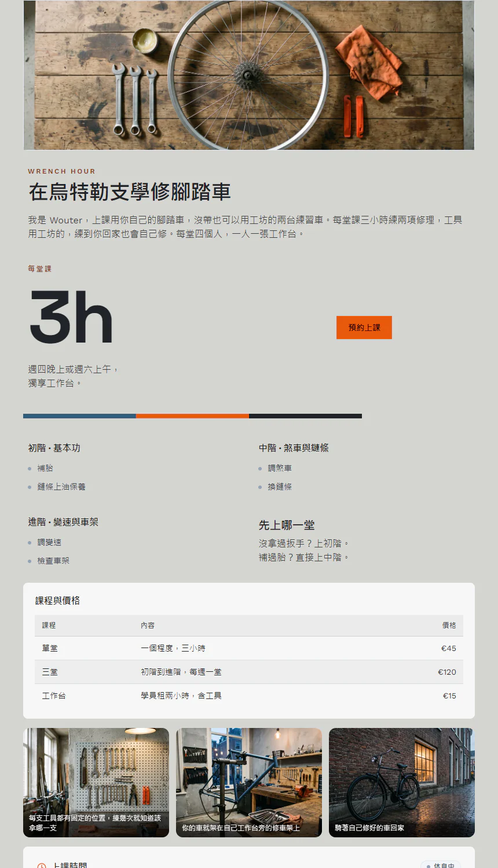Image resolution: width=498 pixels, height=868 pixels.
Task: Click the 鏈條上油保養 list item
Action: pyautogui.click(x=61, y=487)
